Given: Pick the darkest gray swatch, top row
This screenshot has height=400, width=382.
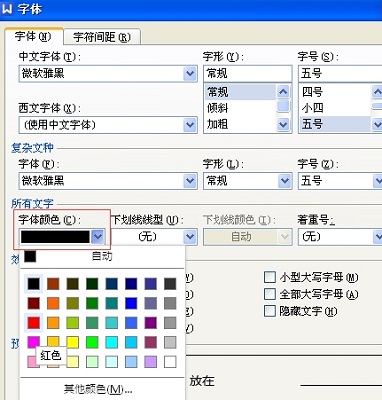Looking at the screenshot, I should tap(170, 284).
